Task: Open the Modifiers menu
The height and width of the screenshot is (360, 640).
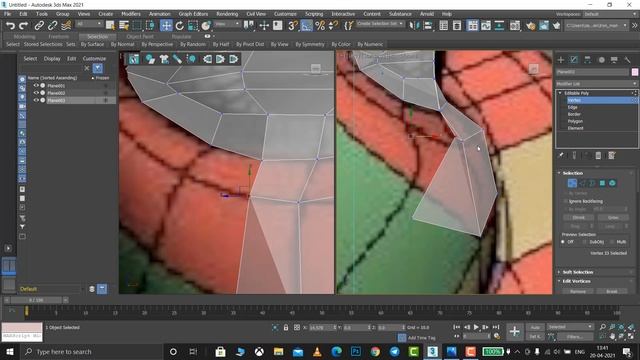Action: [x=131, y=14]
